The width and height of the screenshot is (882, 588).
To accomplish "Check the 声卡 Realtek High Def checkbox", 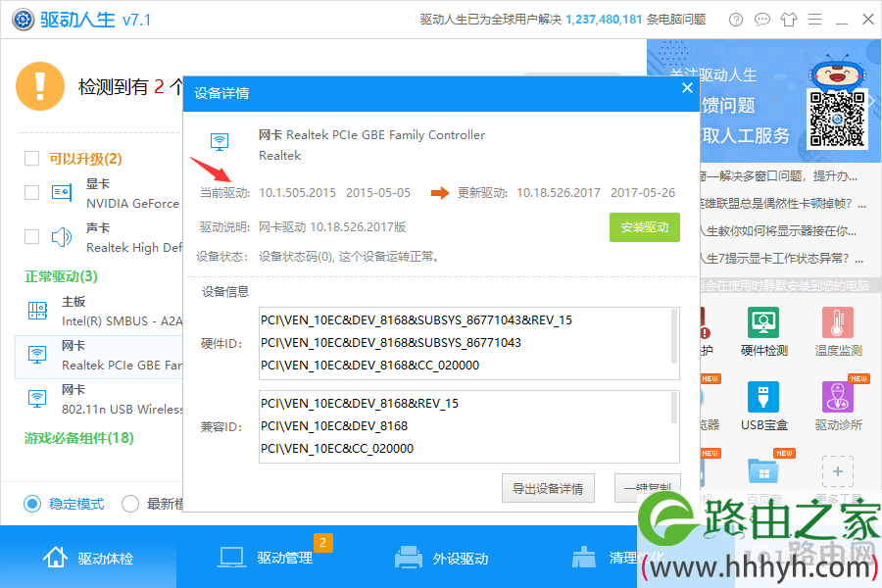I will click(32, 236).
